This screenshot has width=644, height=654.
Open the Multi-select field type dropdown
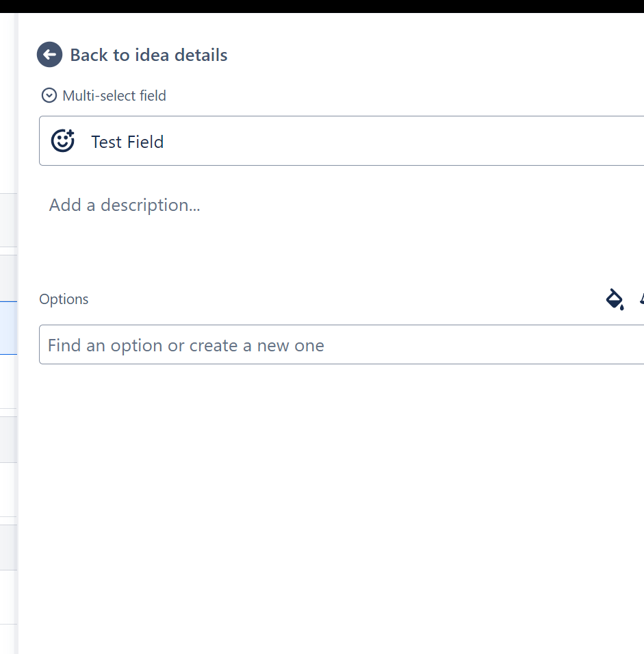103,95
